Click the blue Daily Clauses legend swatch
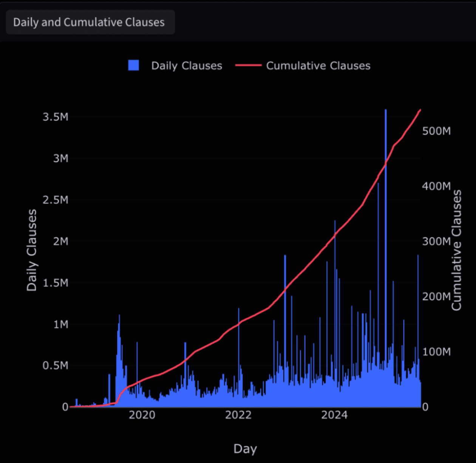 point(133,65)
